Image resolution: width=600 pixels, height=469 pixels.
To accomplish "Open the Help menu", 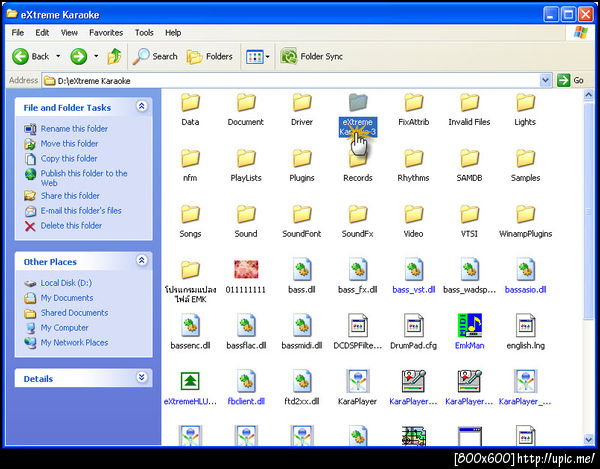I will point(173,33).
